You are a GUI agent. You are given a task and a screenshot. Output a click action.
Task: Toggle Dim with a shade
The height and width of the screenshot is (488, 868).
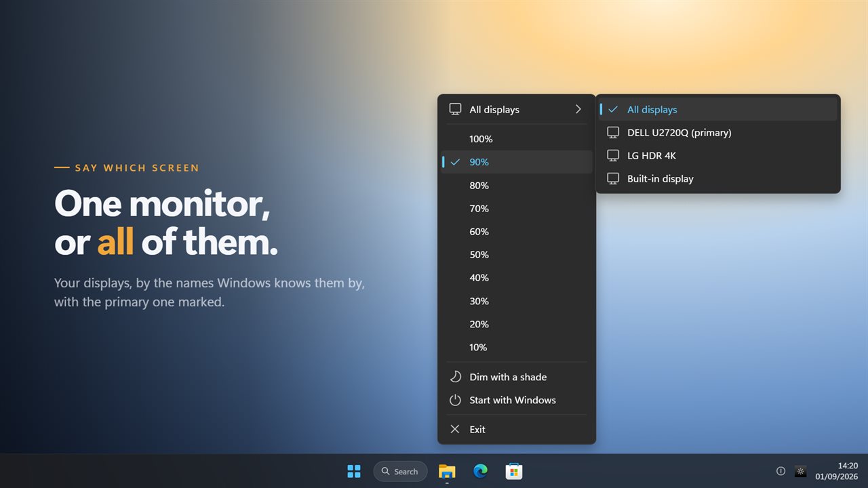click(x=517, y=377)
